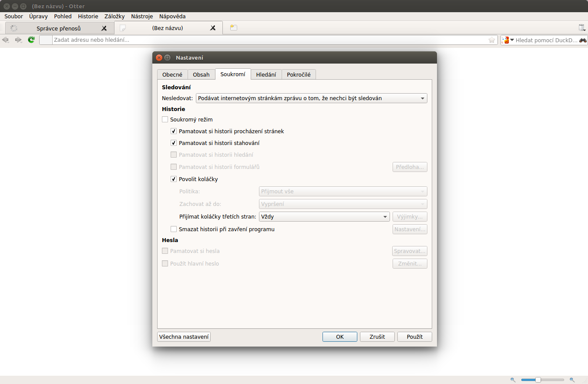
Task: Check Smazat historii při zavření programu
Action: click(x=174, y=229)
